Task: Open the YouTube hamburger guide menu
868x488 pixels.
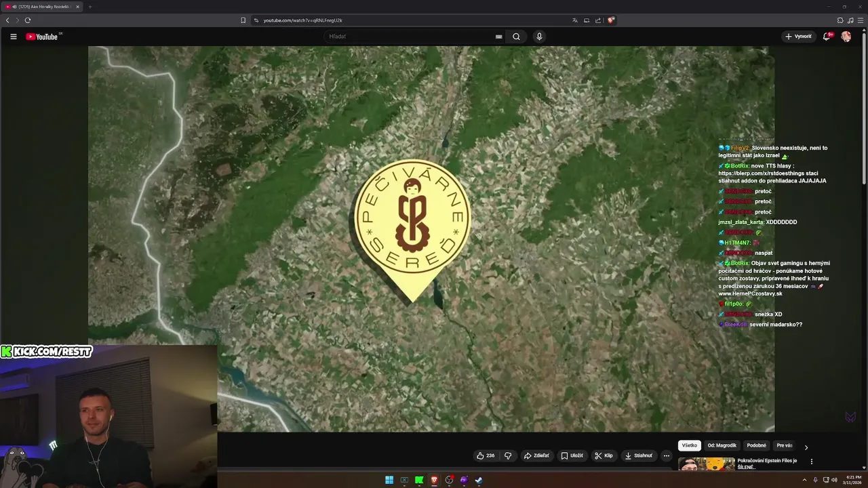Action: pyautogui.click(x=13, y=37)
